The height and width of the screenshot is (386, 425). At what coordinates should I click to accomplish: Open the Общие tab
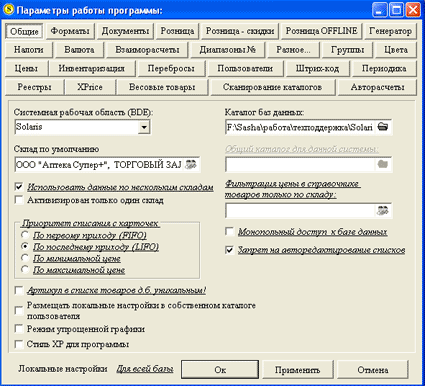pos(24,31)
